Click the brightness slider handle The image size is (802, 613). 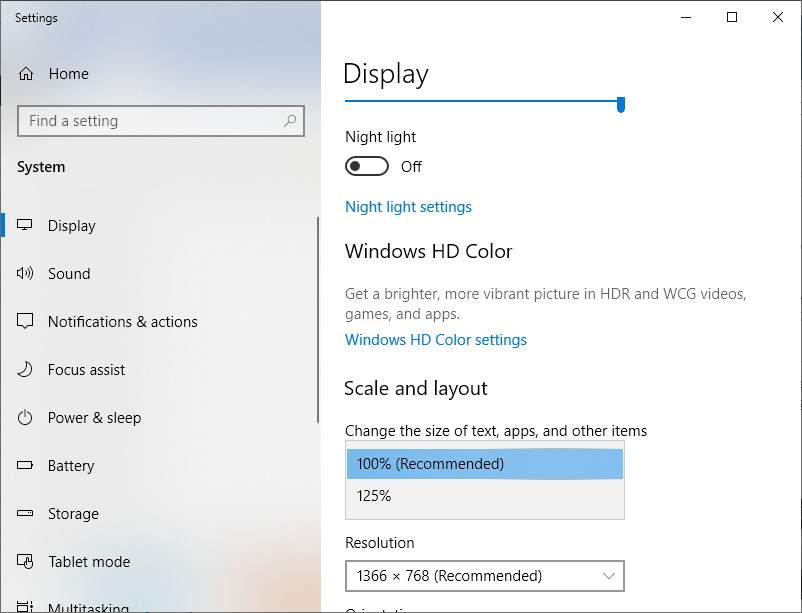pyautogui.click(x=621, y=104)
